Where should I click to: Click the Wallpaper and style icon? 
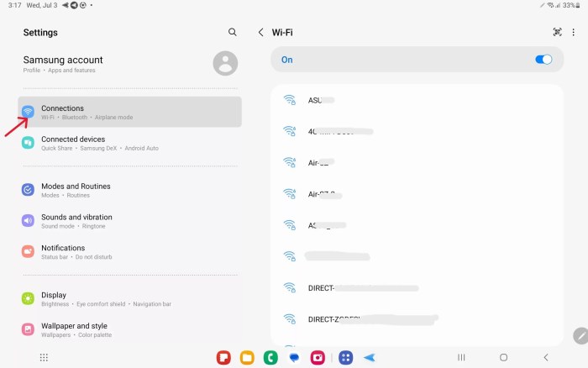pyautogui.click(x=28, y=329)
